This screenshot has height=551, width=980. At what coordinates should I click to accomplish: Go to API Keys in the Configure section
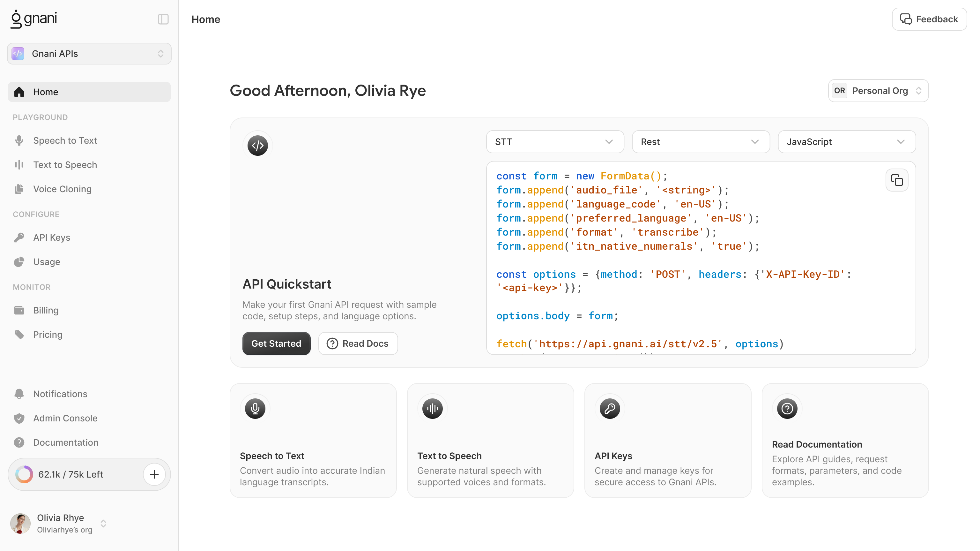(x=89, y=238)
